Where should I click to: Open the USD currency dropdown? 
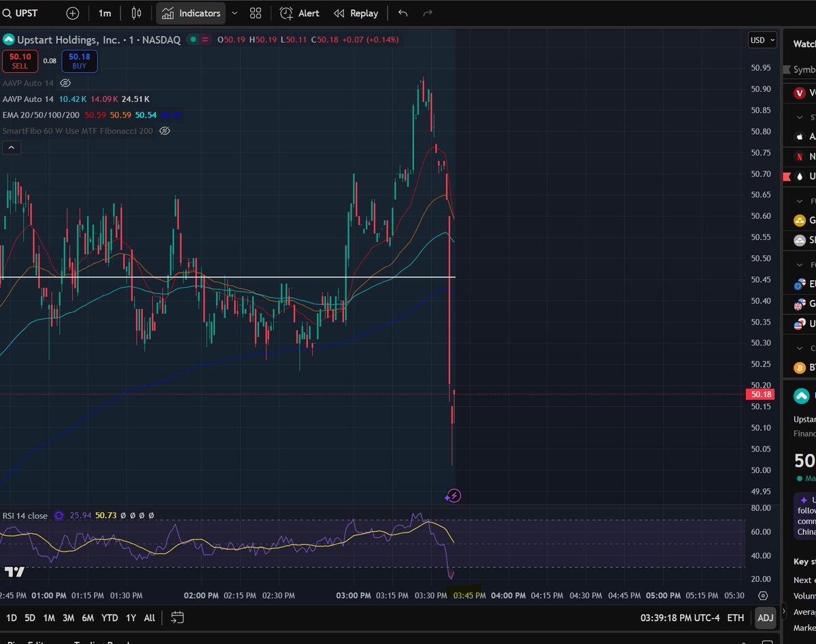pos(762,40)
